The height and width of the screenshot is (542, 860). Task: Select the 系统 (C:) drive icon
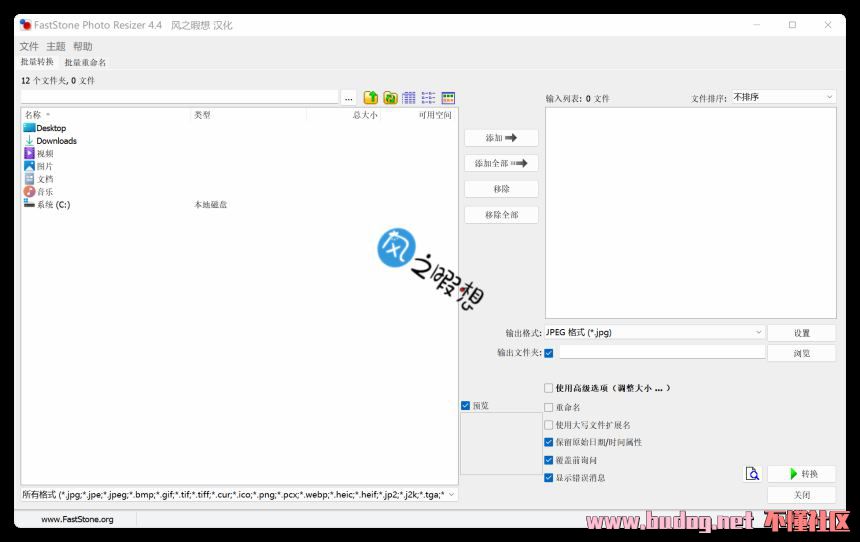pos(30,204)
